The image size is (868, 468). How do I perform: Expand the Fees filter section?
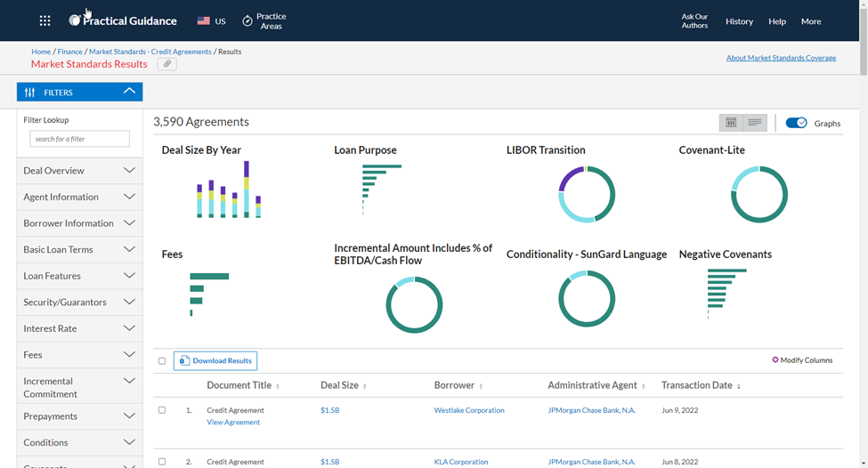(x=80, y=355)
